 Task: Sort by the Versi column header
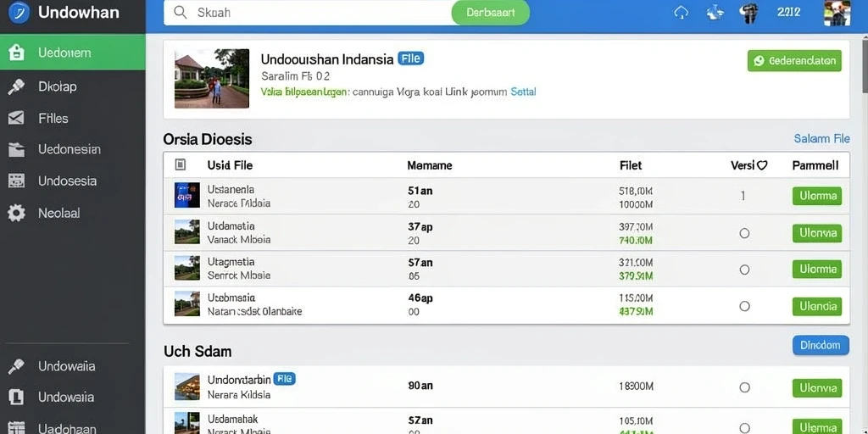[x=748, y=165]
